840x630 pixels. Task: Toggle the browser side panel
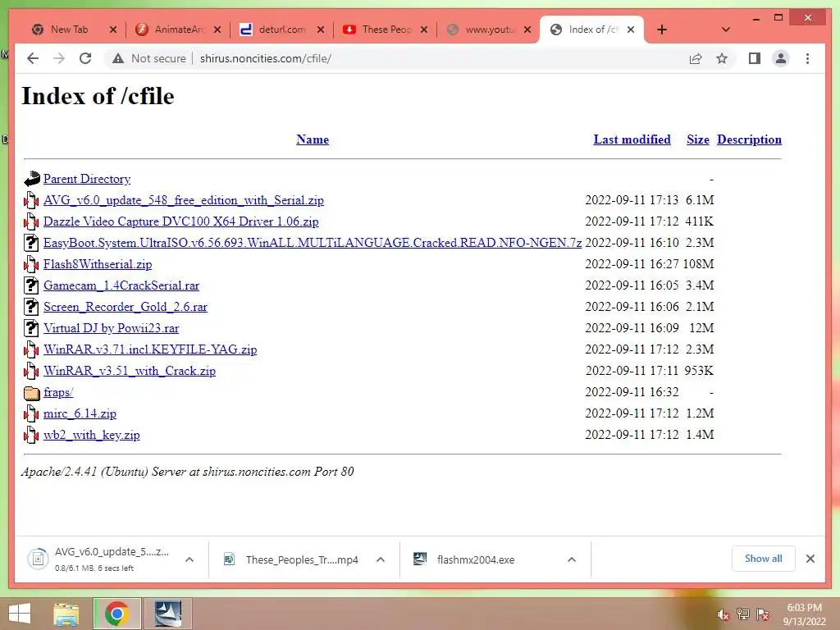(x=755, y=58)
